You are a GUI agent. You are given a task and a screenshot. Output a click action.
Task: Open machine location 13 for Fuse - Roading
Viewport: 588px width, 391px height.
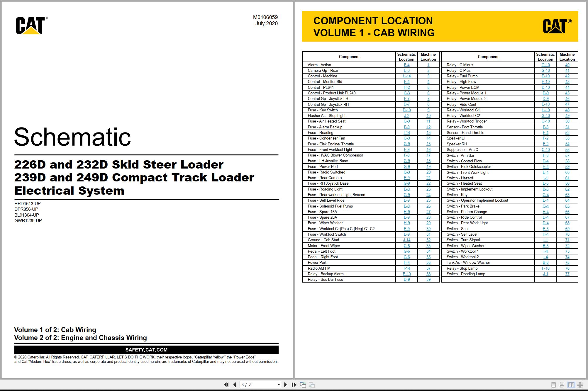pyautogui.click(x=428, y=133)
